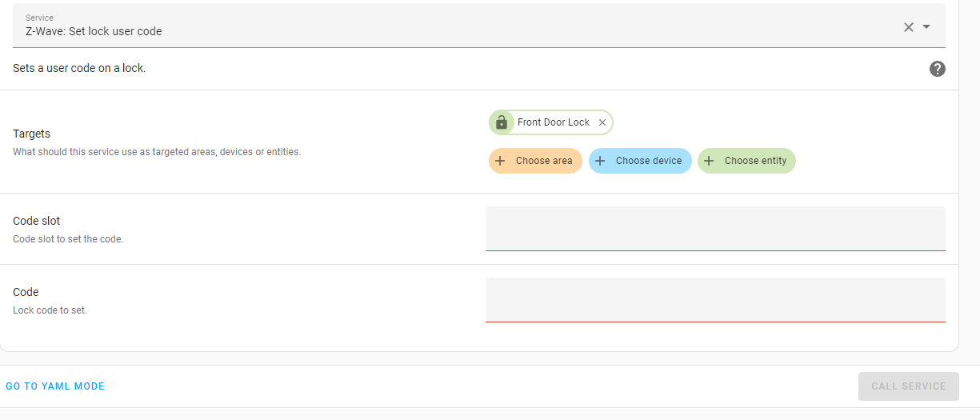This screenshot has height=420, width=980.
Task: Focus the Code slot input field
Action: (714, 229)
